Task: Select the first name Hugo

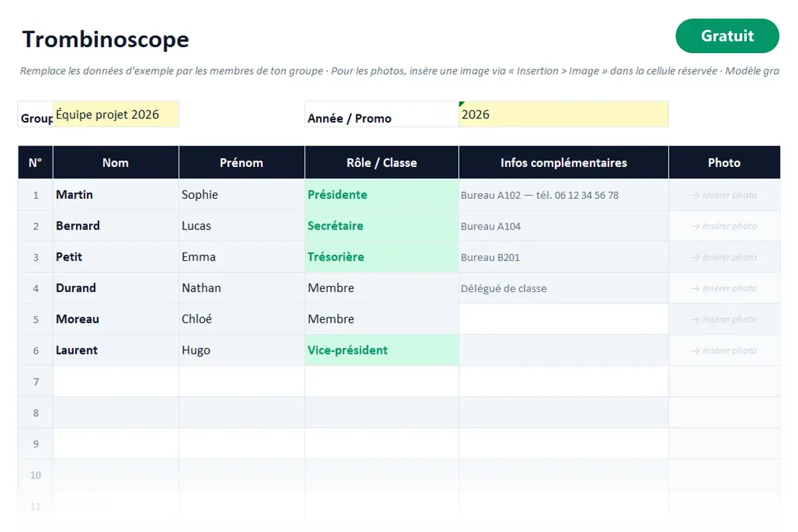Action: coord(241,350)
